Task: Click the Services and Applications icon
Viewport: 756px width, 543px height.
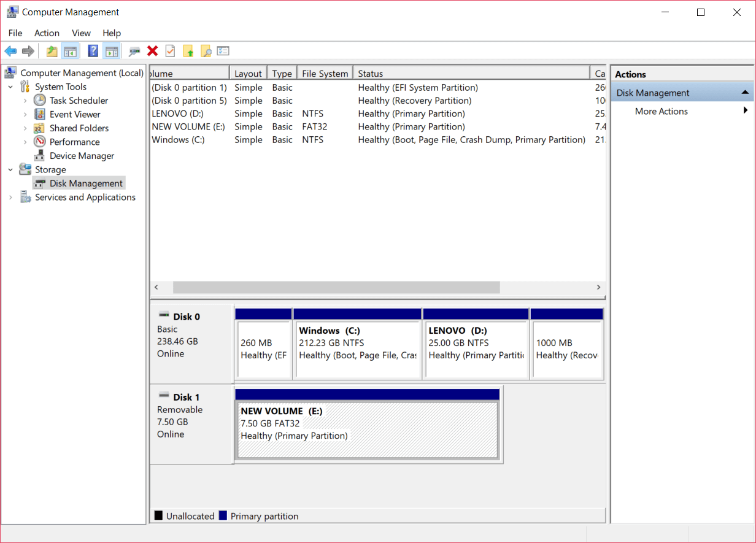Action: click(x=25, y=197)
